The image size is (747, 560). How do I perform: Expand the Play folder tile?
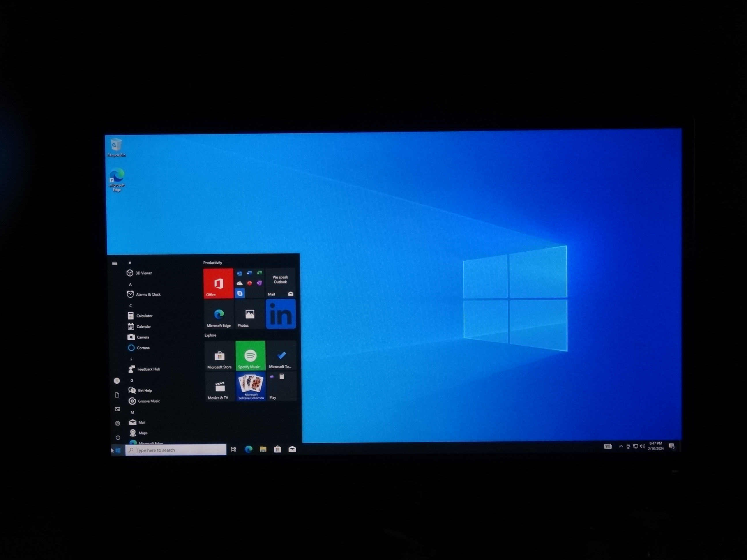tap(282, 386)
